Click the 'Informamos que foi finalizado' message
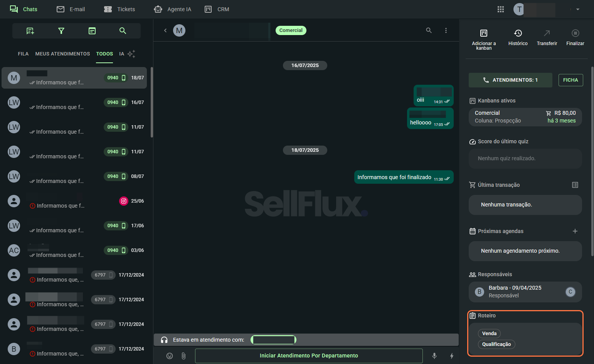The image size is (594, 364). (404, 177)
